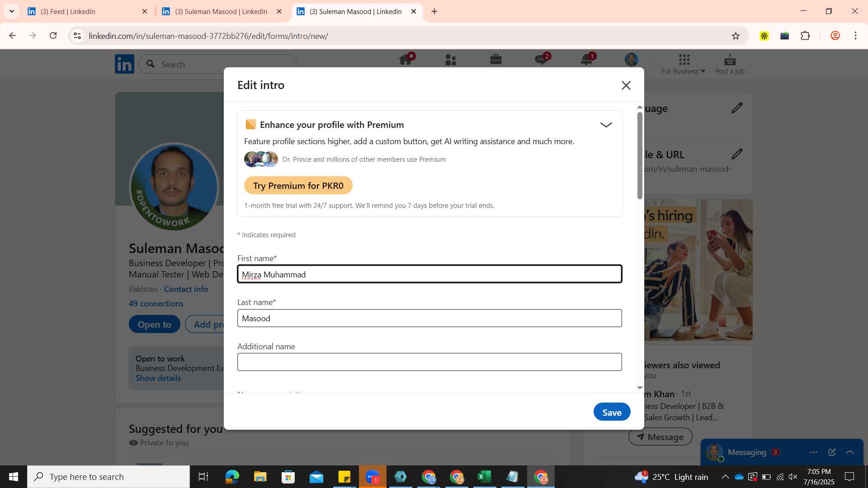
Task: Open Messaging icon in navbar
Action: tap(541, 60)
